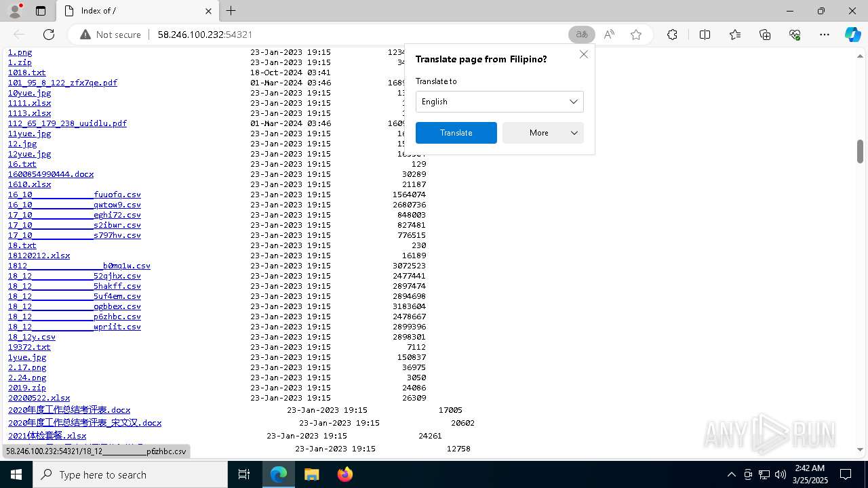Open the 18_12y.csv link

(x=32, y=337)
